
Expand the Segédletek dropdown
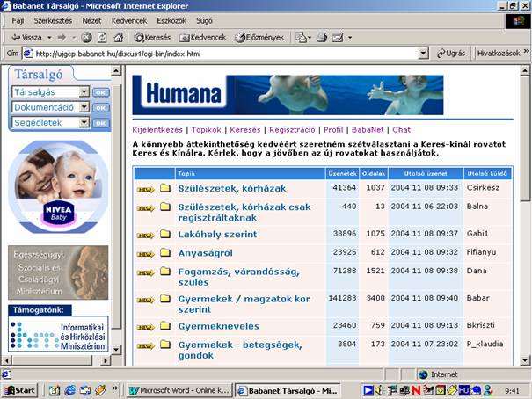(84, 123)
